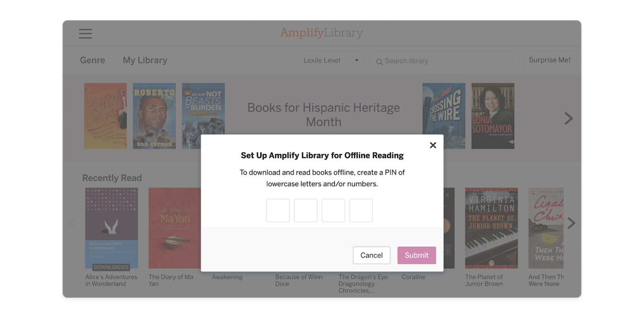Switch to My Library

coord(145,60)
